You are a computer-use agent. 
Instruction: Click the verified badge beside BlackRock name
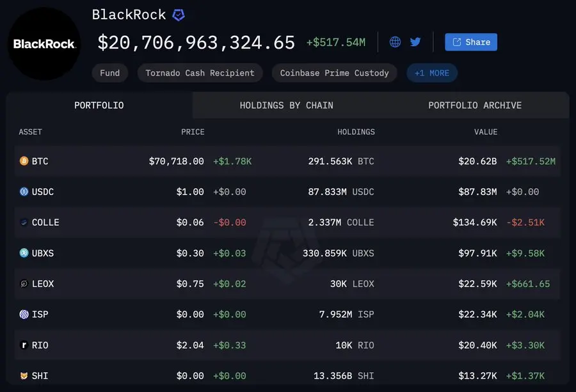[x=179, y=15]
